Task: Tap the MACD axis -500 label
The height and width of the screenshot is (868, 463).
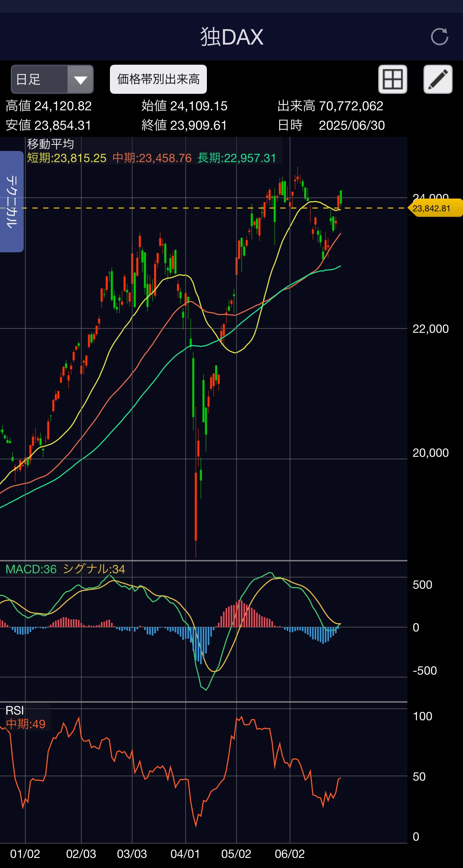Action: (425, 671)
